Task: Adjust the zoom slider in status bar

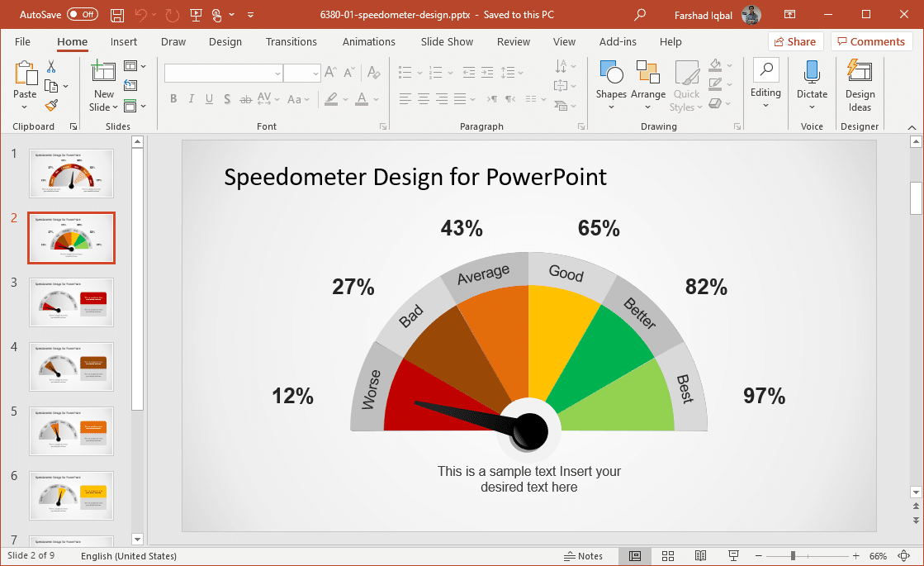Action: [793, 556]
